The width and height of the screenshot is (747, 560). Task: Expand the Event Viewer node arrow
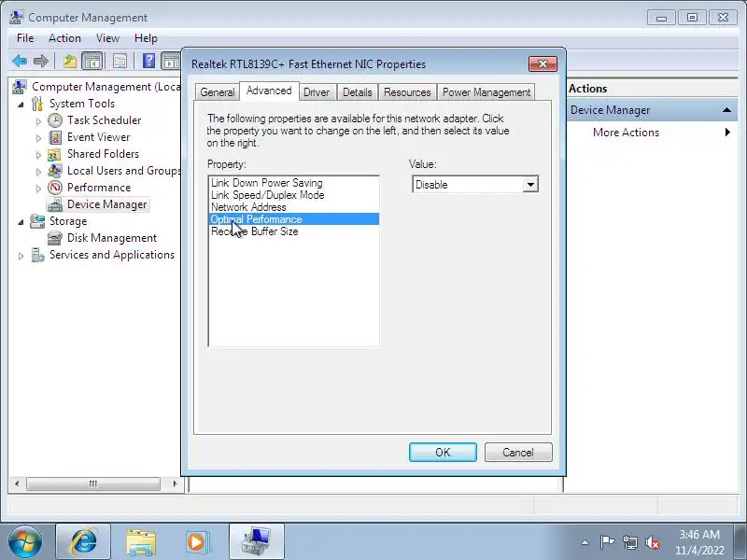(38, 138)
